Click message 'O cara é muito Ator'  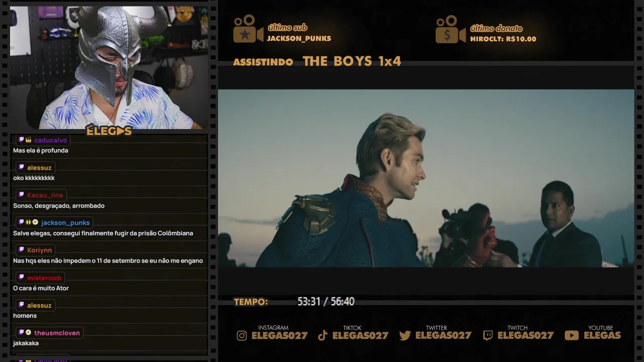41,288
